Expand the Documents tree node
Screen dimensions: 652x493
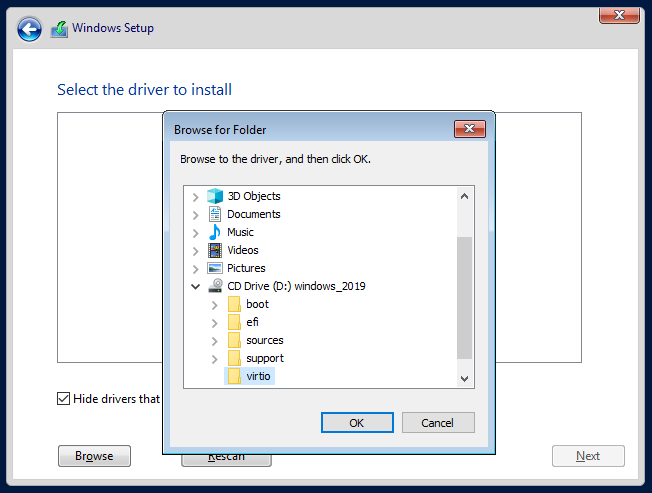point(195,215)
